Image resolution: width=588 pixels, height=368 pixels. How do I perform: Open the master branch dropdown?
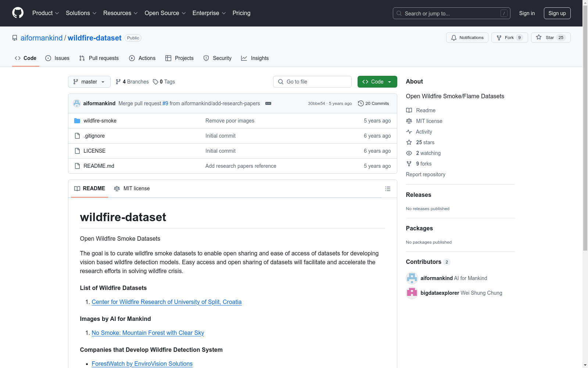[89, 82]
